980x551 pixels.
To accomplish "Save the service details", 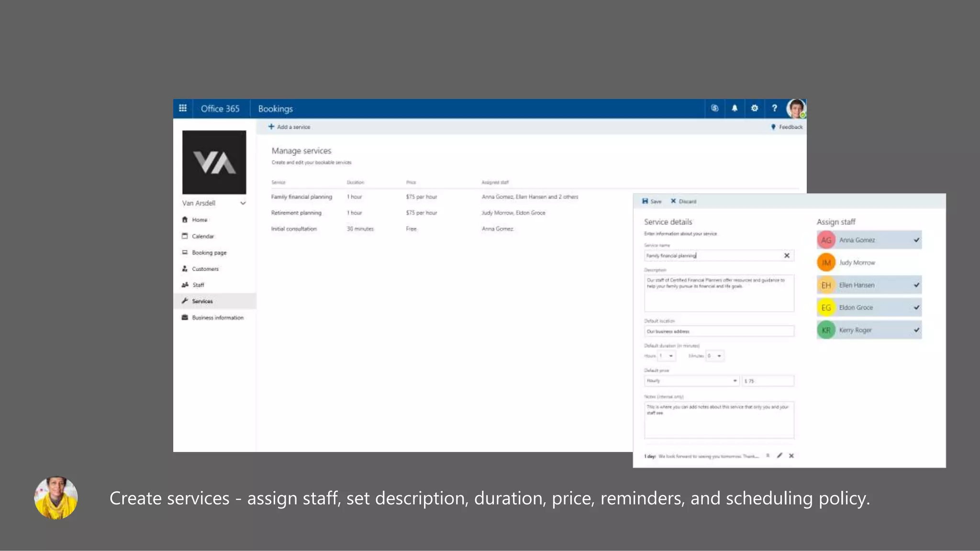I will (652, 201).
